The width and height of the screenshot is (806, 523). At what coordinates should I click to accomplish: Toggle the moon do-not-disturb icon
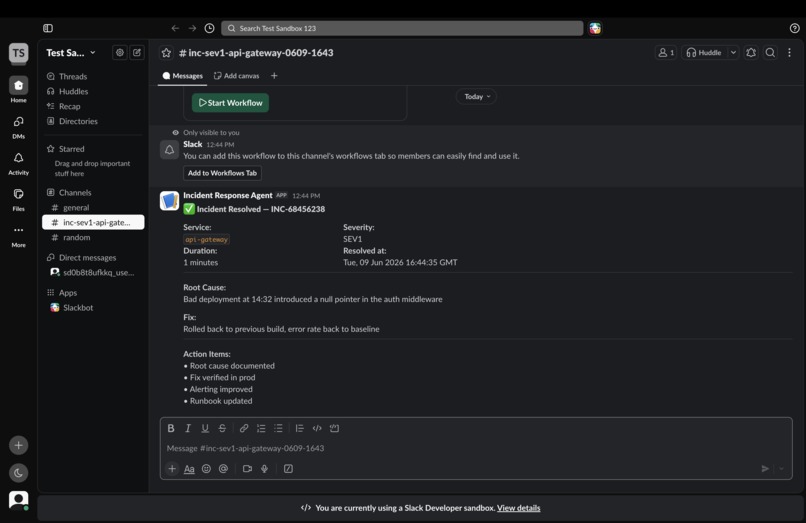[19, 473]
